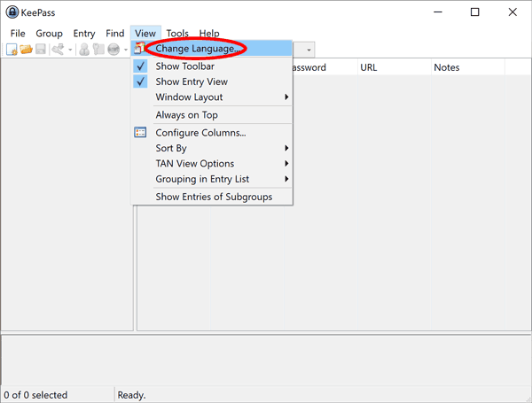The height and width of the screenshot is (403, 532).
Task: Click the New database toolbar icon
Action: coord(12,50)
